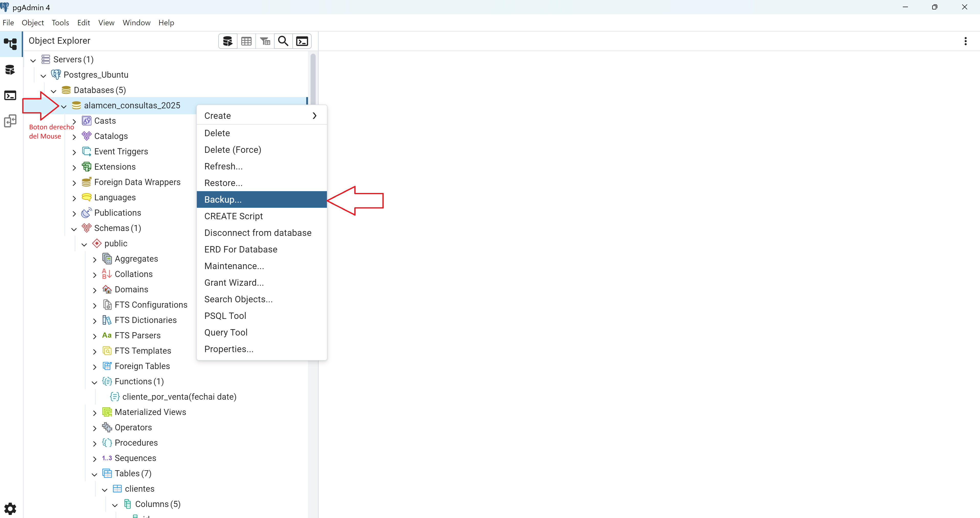980x518 pixels.
Task: Expand the Procedures node
Action: click(x=95, y=443)
